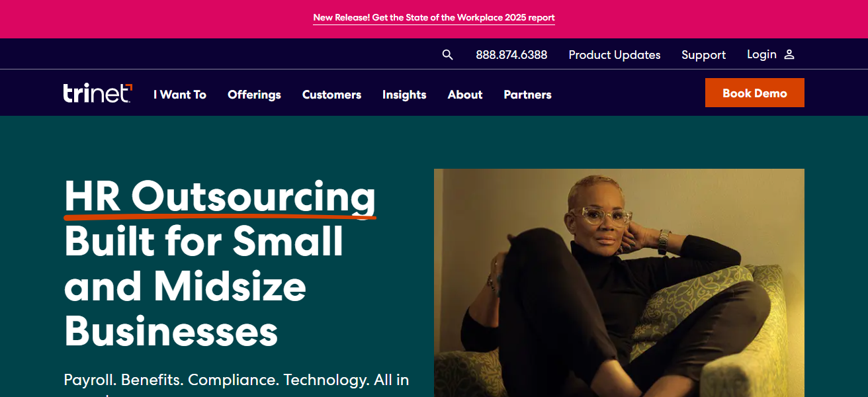Viewport: 868px width, 397px height.
Task: Click the user profile icon beside Login
Action: pyautogui.click(x=789, y=55)
